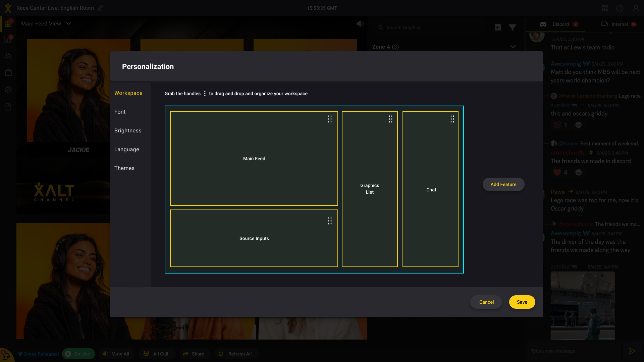Open the document icon in the left sidebar
The height and width of the screenshot is (362, 644).
(x=8, y=107)
